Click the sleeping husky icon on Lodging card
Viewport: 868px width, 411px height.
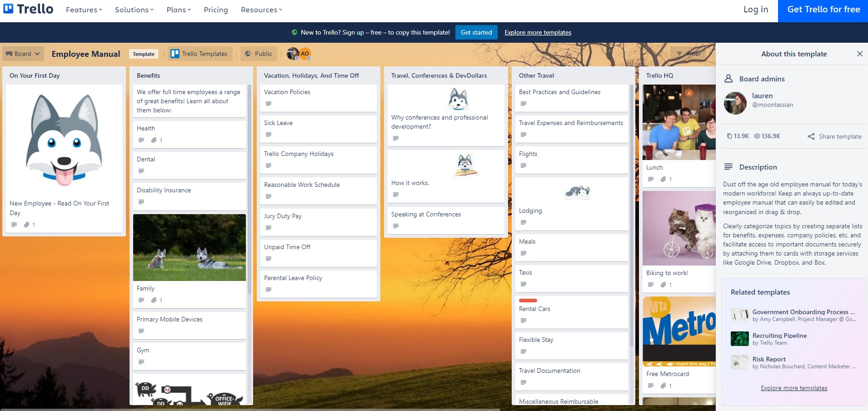[x=577, y=192]
